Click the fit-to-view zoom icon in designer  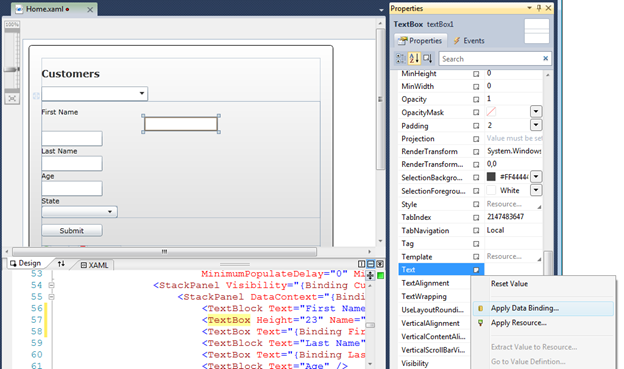(12, 98)
